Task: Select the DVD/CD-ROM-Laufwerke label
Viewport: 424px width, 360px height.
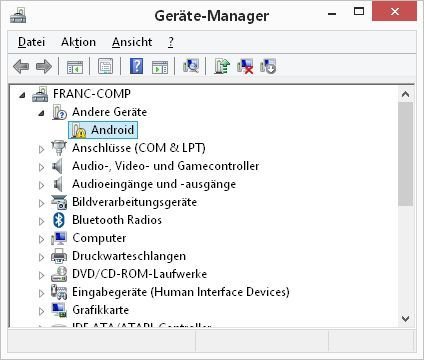Action: [139, 274]
